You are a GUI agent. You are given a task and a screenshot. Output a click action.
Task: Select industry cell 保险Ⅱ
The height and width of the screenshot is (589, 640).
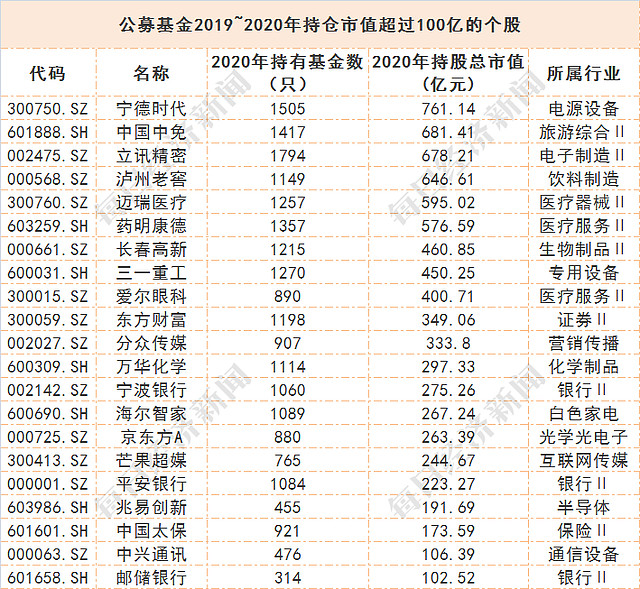pos(582,531)
